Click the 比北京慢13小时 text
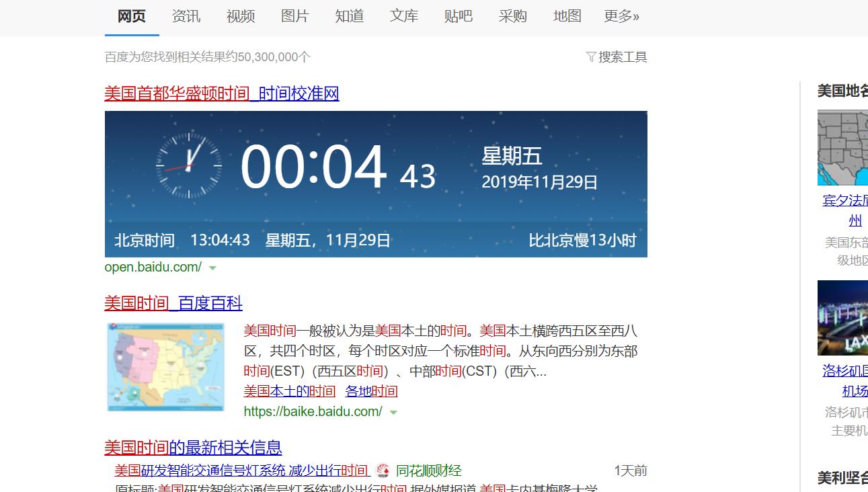This screenshot has height=492, width=868. click(582, 241)
